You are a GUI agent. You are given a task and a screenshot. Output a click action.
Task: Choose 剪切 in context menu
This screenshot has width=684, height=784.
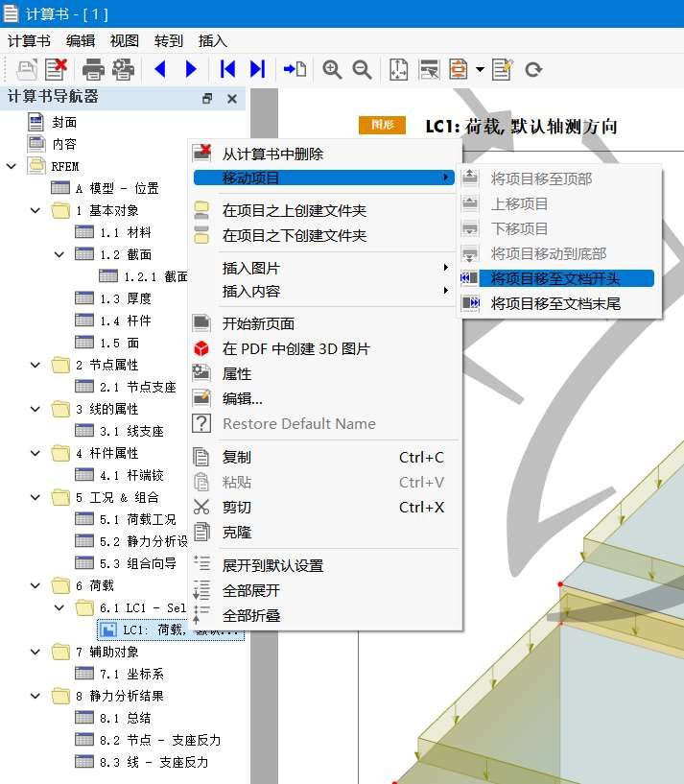323,507
